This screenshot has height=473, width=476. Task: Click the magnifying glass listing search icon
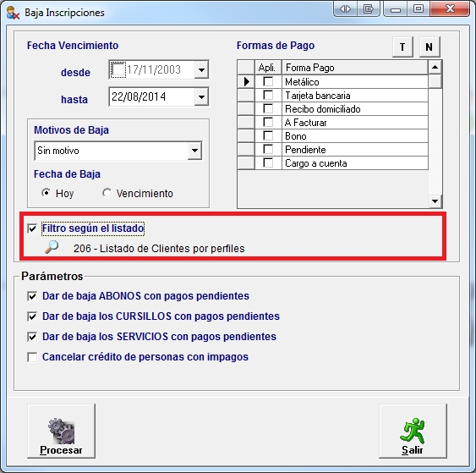[52, 247]
